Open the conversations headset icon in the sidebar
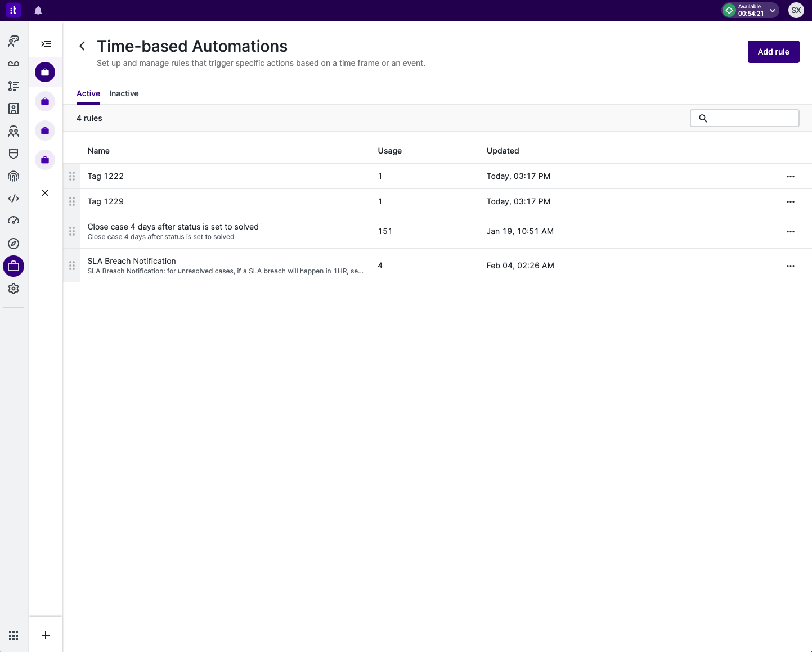This screenshot has width=812, height=652. click(x=14, y=41)
